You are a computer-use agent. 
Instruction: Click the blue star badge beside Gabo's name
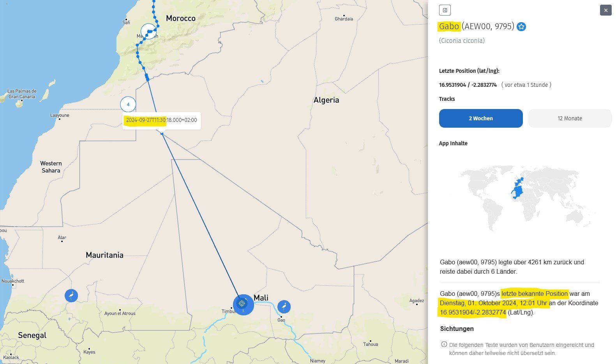point(521,26)
